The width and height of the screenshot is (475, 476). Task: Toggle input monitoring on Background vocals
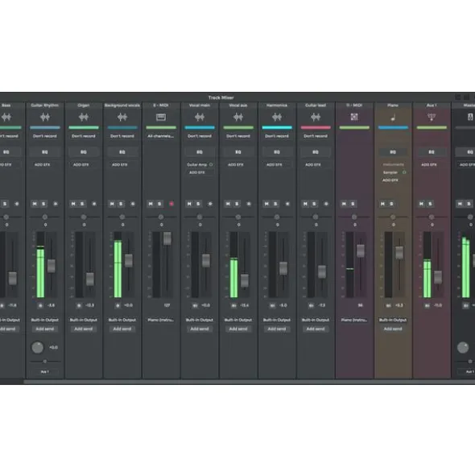click(133, 204)
